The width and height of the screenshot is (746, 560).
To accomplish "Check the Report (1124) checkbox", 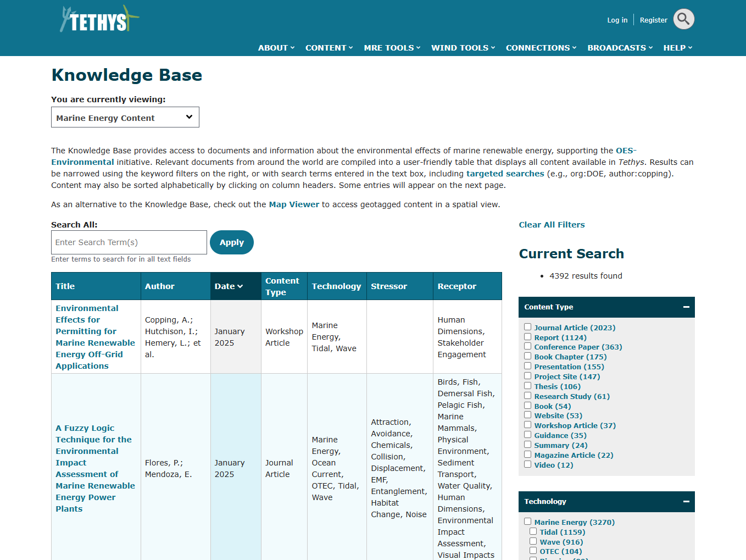I will click(527, 337).
